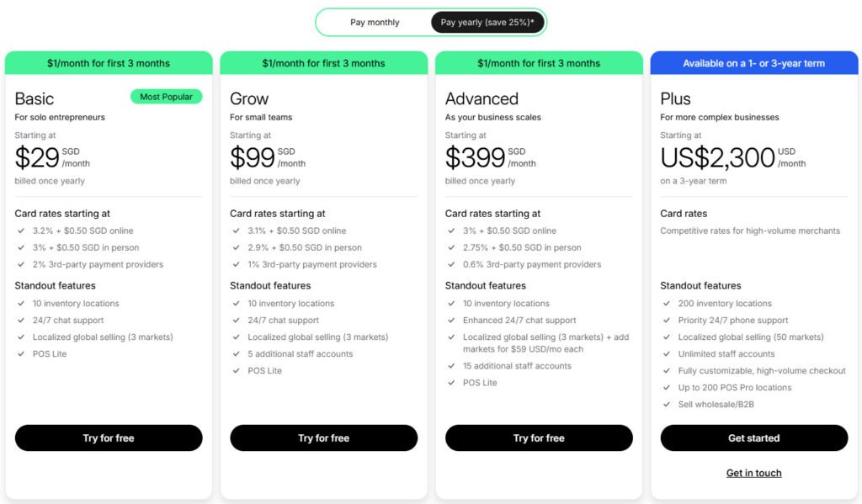Click the Advanced plan heading

482,99
